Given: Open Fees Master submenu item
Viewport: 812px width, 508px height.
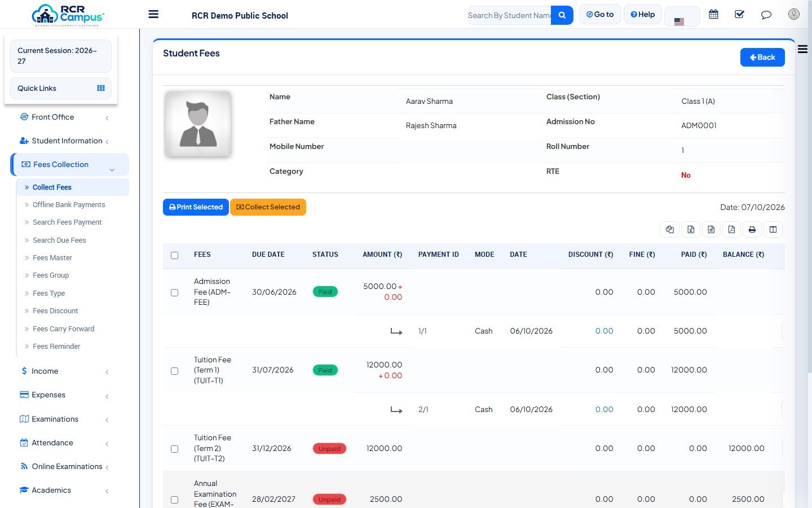Looking at the screenshot, I should point(52,258).
